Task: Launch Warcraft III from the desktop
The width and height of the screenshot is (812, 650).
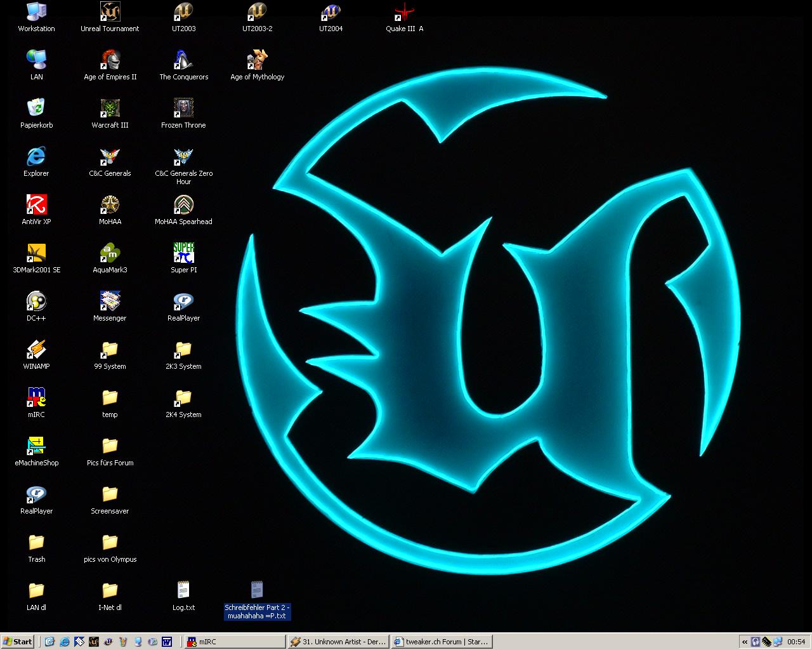Action: (x=110, y=109)
